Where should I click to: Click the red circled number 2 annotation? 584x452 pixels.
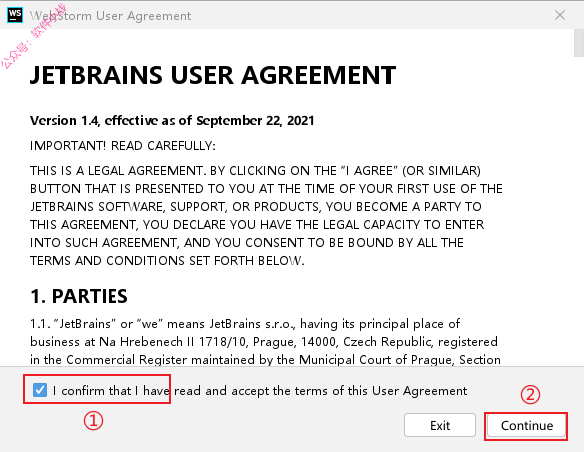530,395
